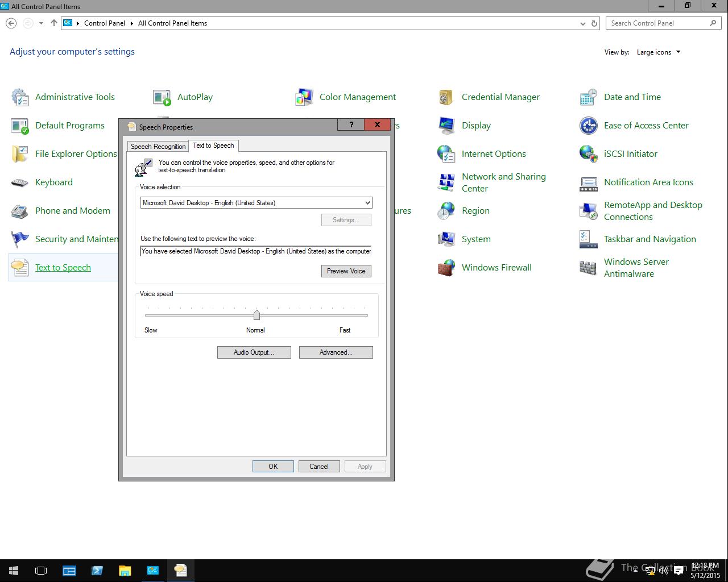
Task: Click the Preview Voice button
Action: (346, 271)
